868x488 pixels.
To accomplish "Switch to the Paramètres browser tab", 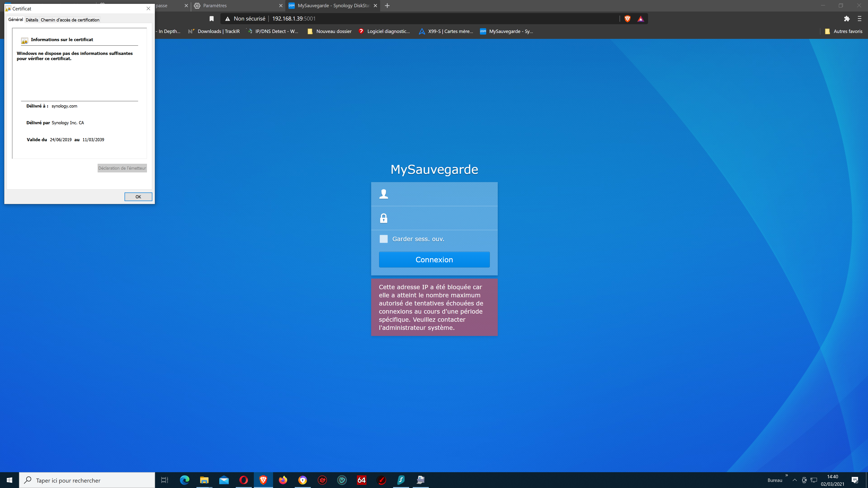I will click(x=236, y=6).
